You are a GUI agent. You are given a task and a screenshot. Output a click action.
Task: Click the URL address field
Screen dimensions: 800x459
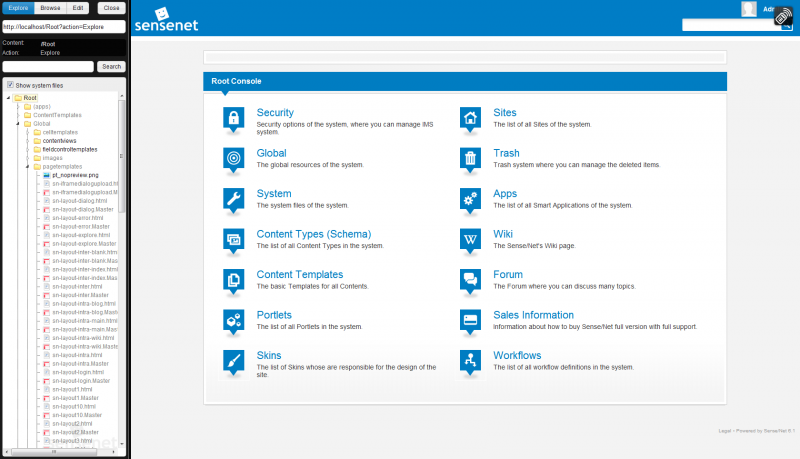pos(64,27)
